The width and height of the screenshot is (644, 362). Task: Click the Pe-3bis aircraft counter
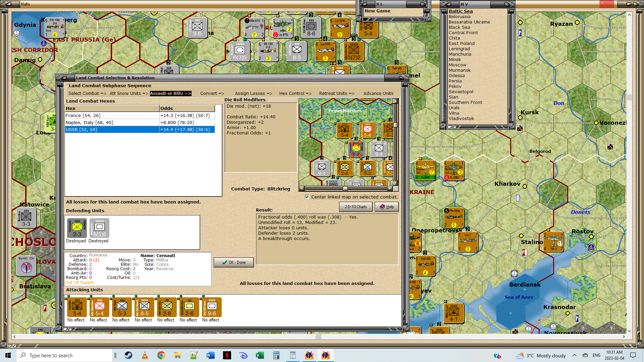tap(454, 218)
